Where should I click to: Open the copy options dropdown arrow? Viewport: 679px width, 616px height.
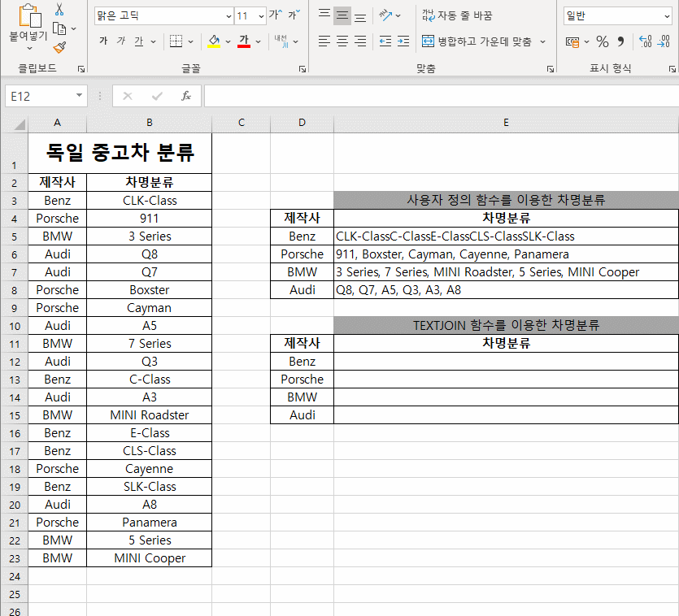[x=74, y=28]
